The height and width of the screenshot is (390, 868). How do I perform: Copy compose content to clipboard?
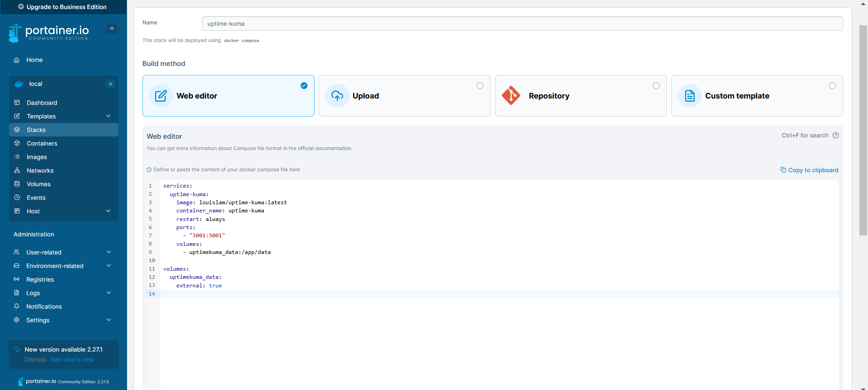pyautogui.click(x=809, y=170)
